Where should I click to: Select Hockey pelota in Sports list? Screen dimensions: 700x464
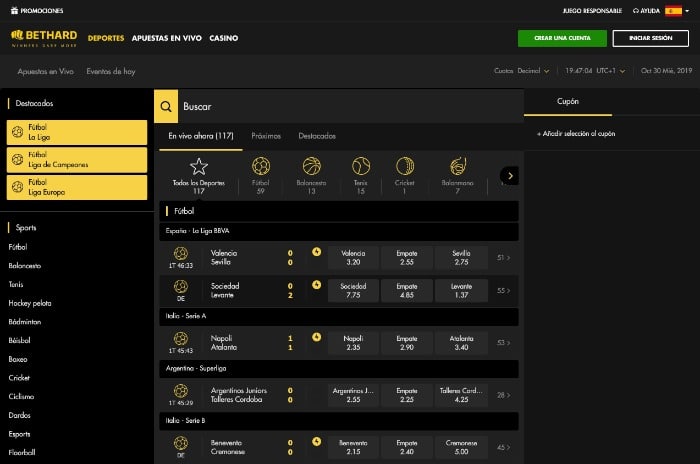click(30, 303)
